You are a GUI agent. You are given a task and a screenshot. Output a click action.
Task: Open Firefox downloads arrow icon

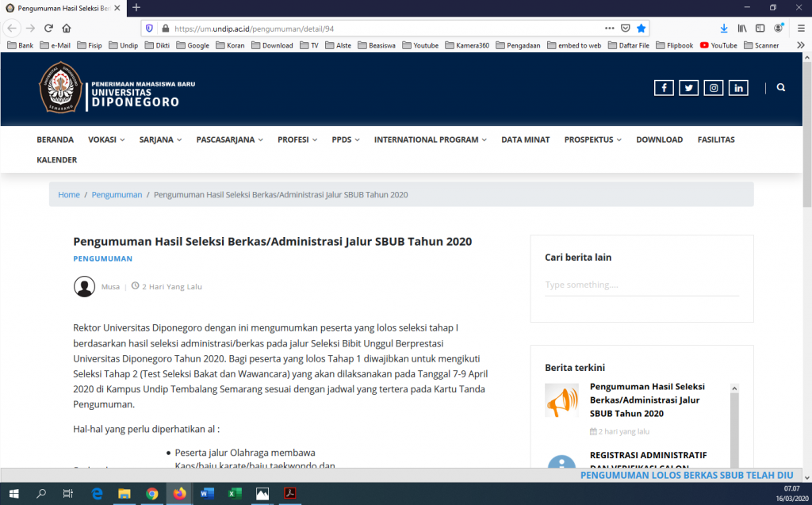[723, 28]
